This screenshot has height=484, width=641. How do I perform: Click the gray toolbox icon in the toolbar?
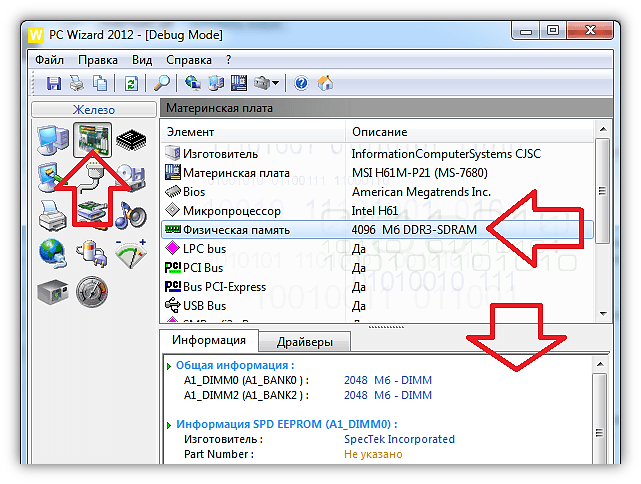pos(262,83)
